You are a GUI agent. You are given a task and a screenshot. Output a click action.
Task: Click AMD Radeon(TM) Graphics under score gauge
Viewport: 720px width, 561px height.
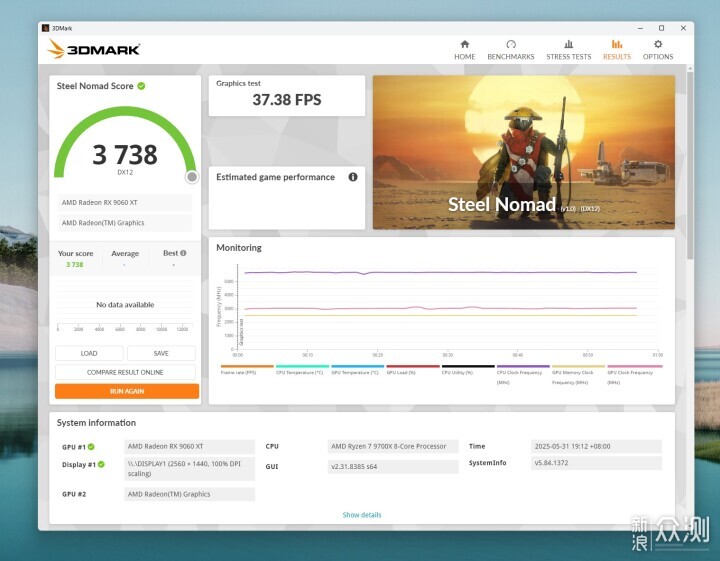[125, 223]
